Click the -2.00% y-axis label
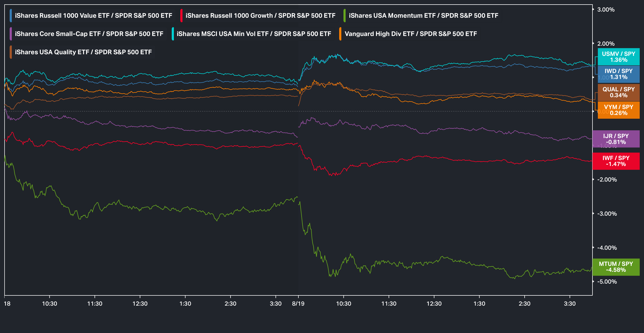 coord(607,180)
